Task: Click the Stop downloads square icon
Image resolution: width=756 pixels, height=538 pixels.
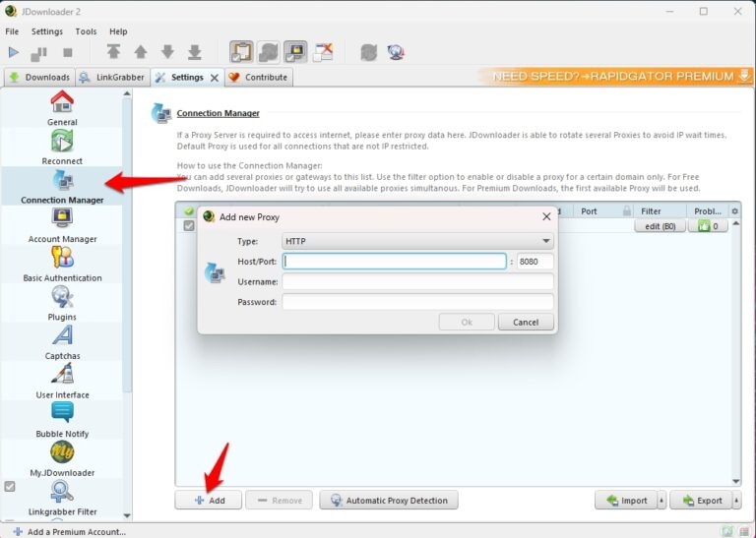Action: [67, 52]
